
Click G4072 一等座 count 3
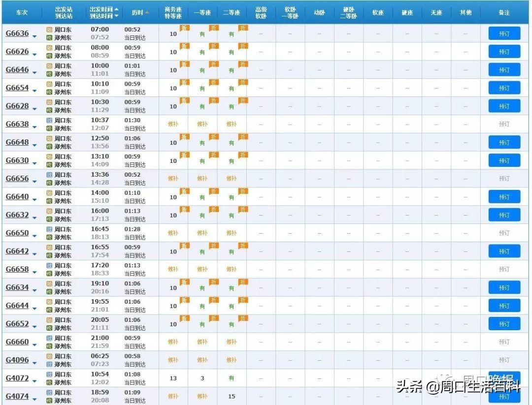(x=202, y=378)
